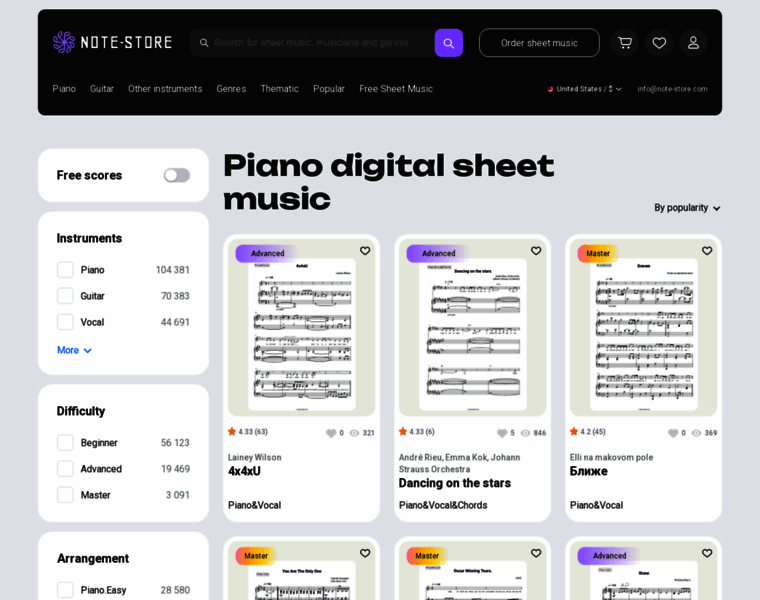Screen dimensions: 760x600
Task: Favorite the bottom-row Advanced card
Action: 707,553
